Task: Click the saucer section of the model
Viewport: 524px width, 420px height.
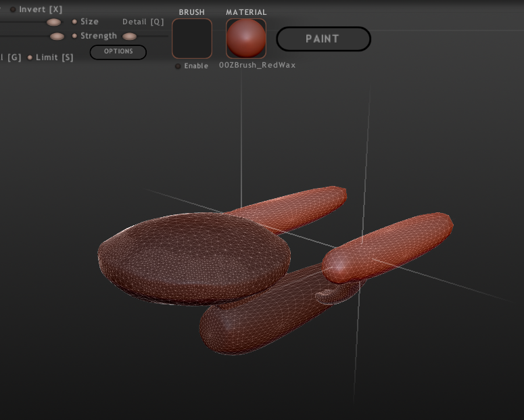Action: pyautogui.click(x=194, y=258)
